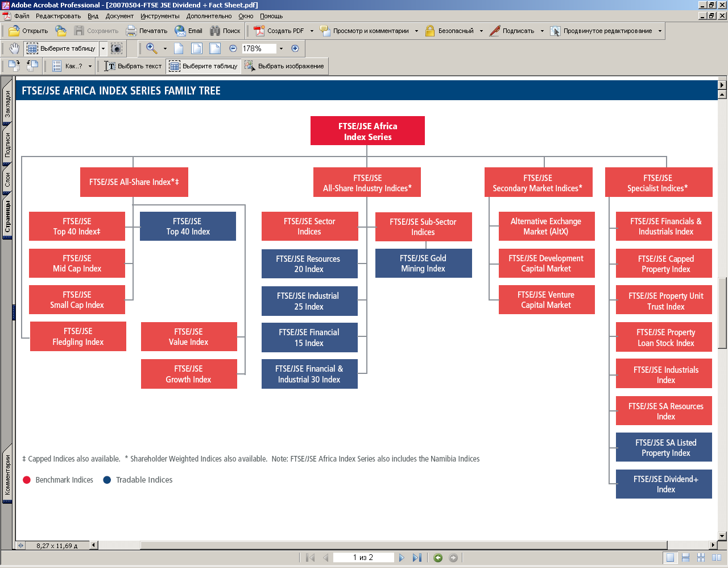Click the horizontal scrollbar track
728x568 pixels.
(x=403, y=545)
